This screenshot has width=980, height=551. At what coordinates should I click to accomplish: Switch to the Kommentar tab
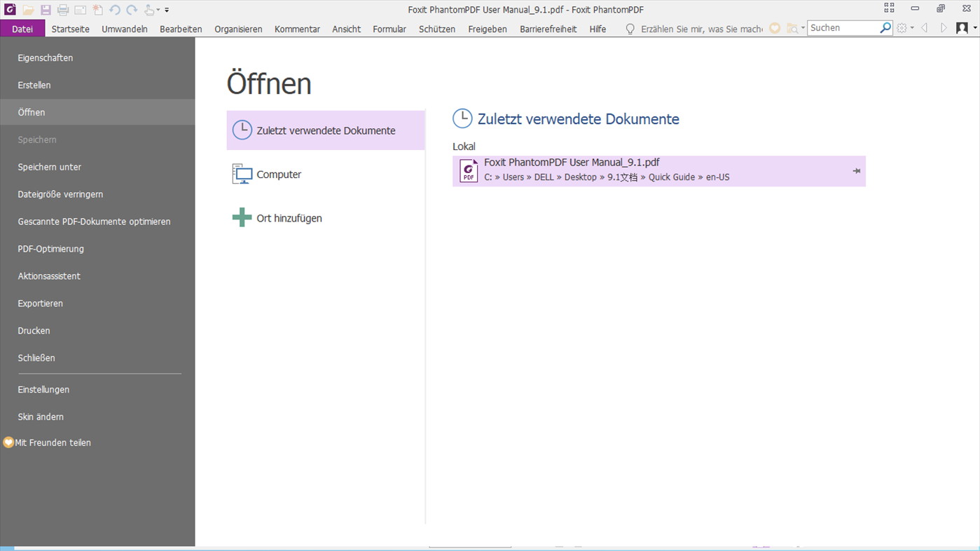coord(297,29)
